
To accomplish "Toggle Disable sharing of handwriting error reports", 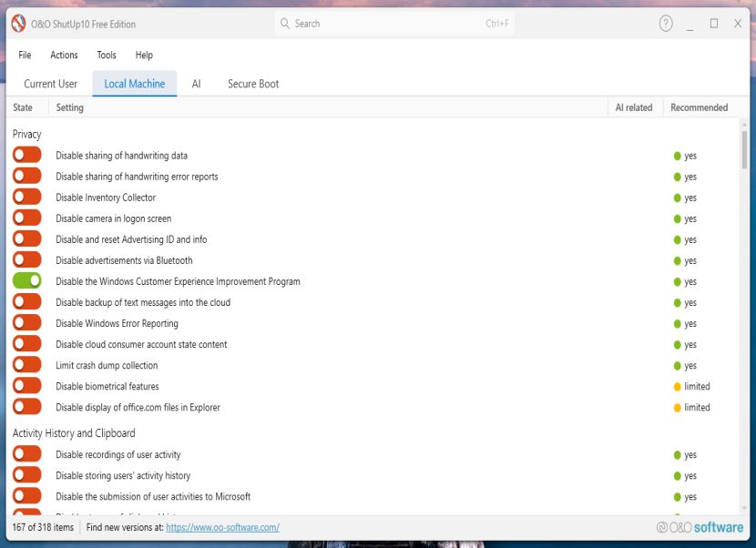I will 27,176.
